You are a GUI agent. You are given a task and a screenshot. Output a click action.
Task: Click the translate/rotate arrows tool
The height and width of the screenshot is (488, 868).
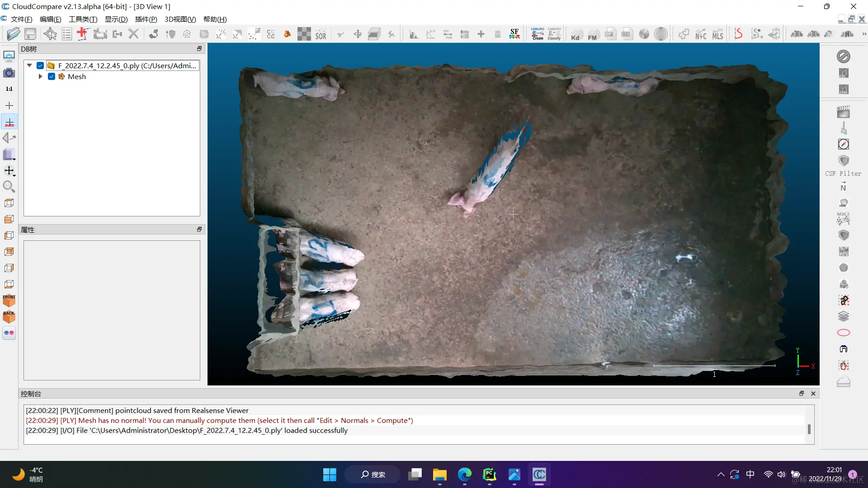[x=358, y=34]
